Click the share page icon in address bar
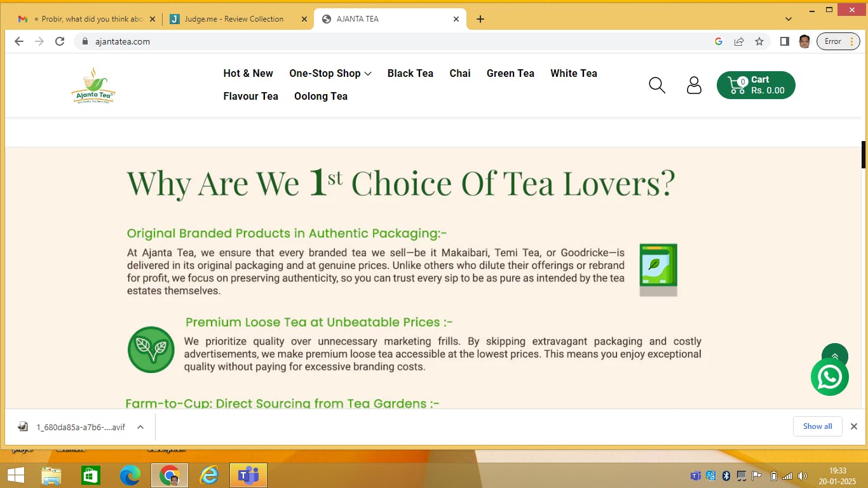 [739, 41]
